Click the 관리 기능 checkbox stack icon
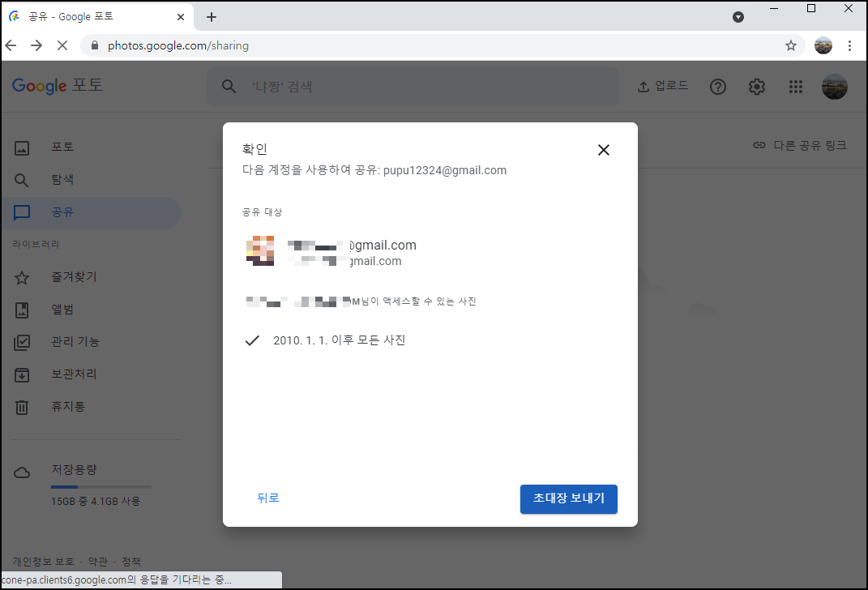Screen dimensions: 868x590 (22, 343)
